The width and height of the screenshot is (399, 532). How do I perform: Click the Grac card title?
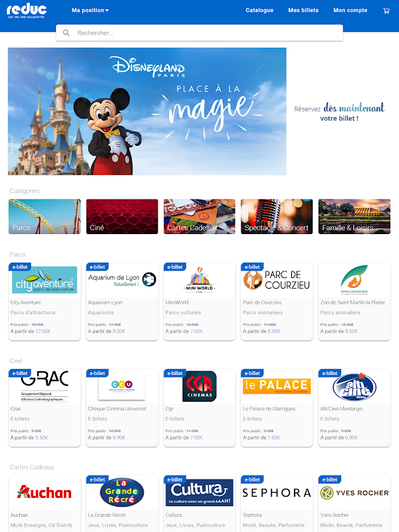16,409
